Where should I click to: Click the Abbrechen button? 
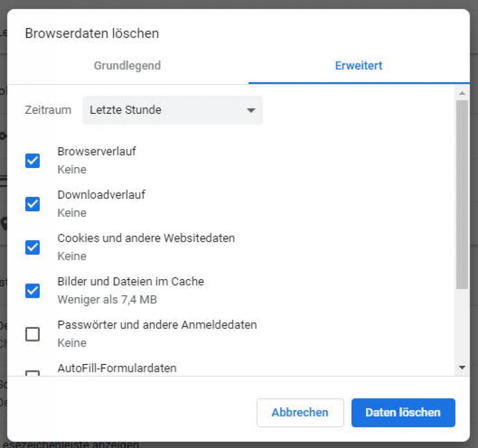(300, 413)
